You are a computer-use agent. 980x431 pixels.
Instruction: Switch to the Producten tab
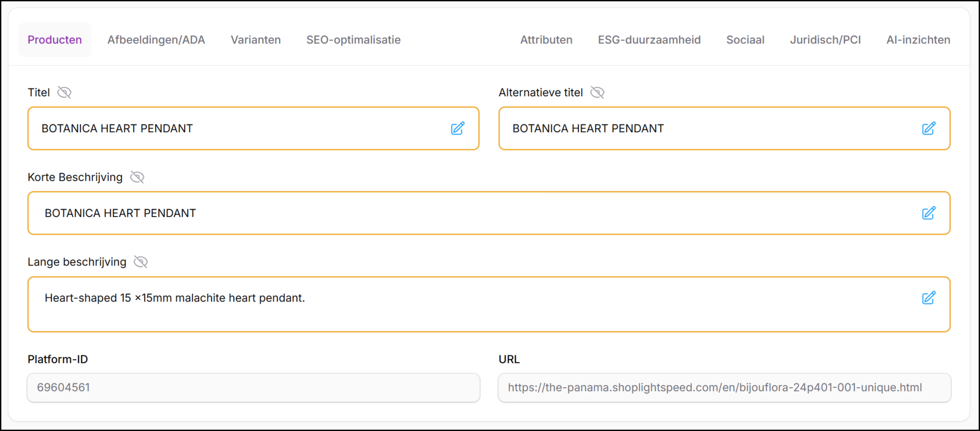pos(54,40)
